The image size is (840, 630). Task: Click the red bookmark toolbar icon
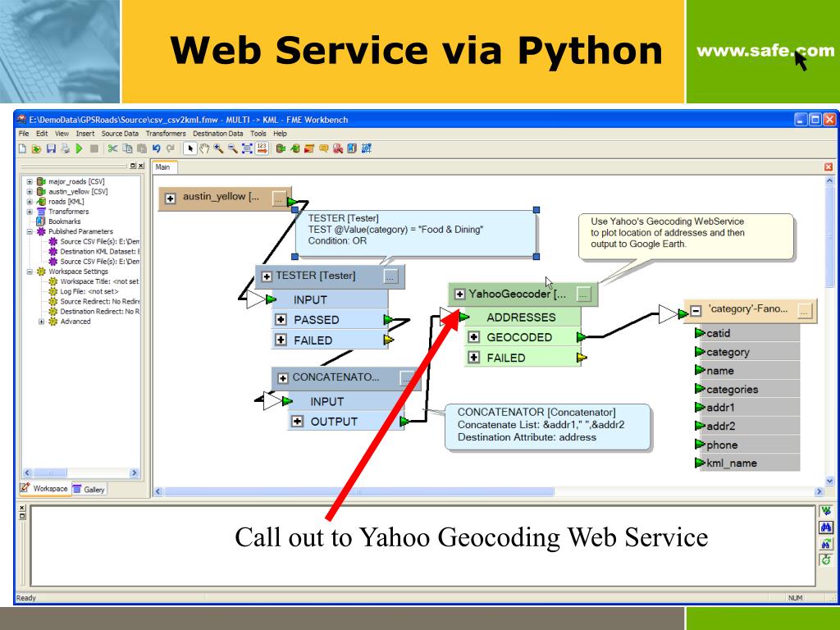point(337,148)
